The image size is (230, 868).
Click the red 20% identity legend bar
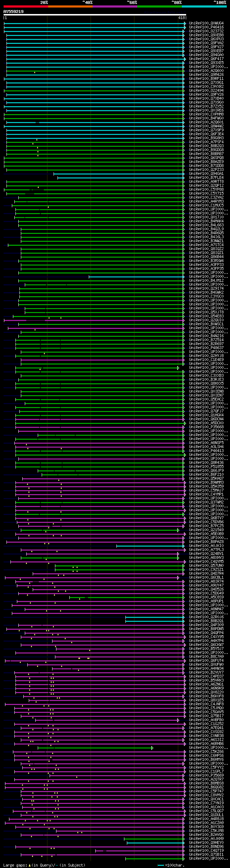[26, 6]
